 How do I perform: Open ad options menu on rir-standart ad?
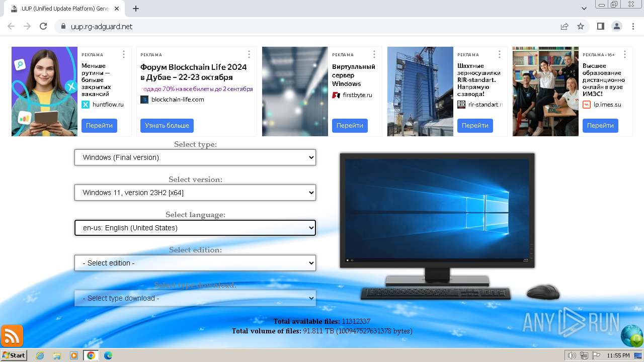(x=500, y=54)
